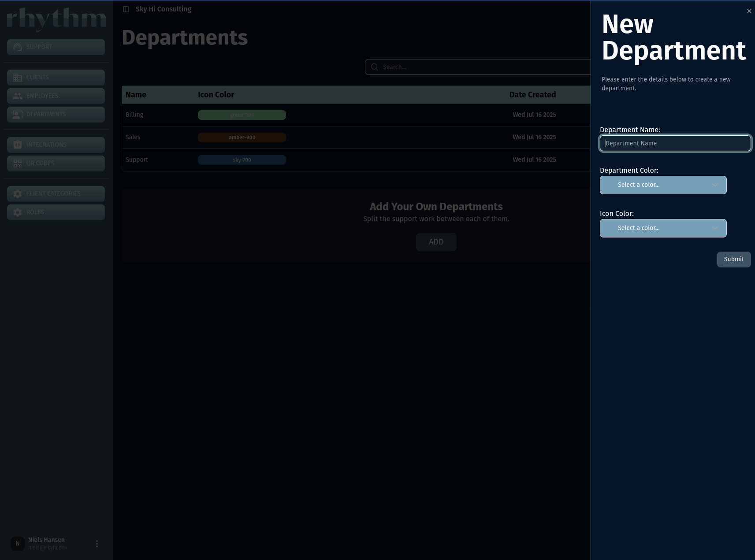Viewport: 755px width, 560px height.
Task: Click the ADD button for departments
Action: click(x=436, y=242)
